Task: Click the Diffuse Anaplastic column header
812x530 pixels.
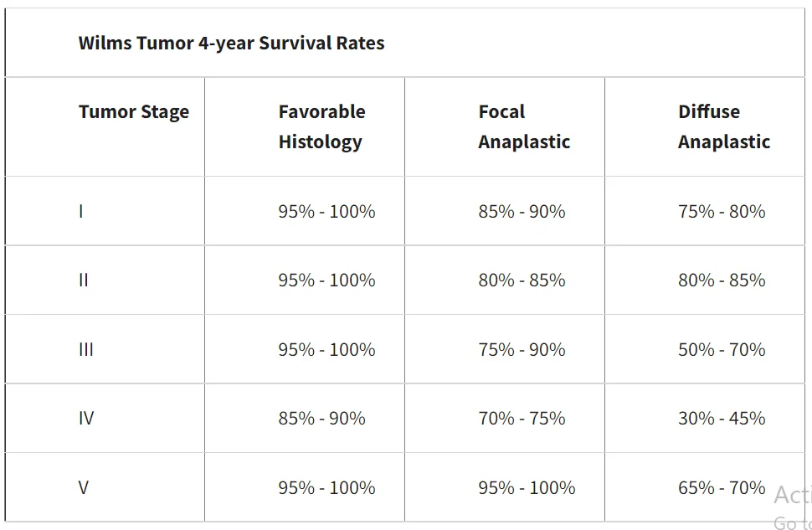Action: (x=724, y=126)
